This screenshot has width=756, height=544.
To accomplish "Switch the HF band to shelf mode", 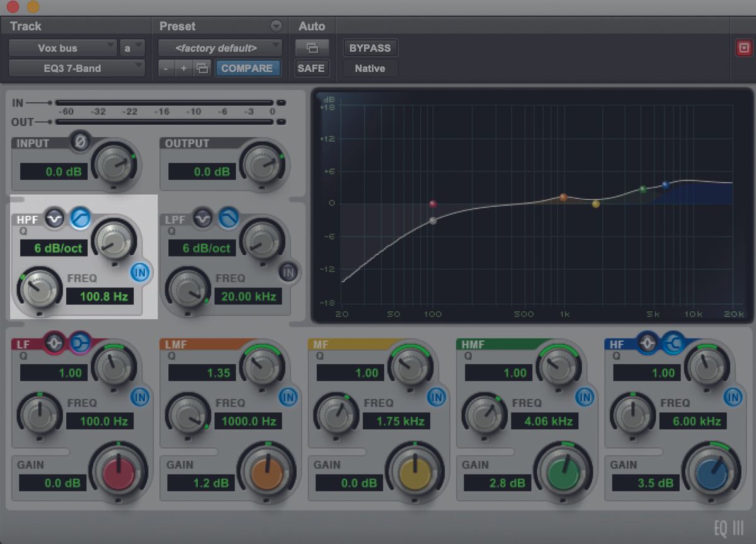I will click(x=672, y=344).
